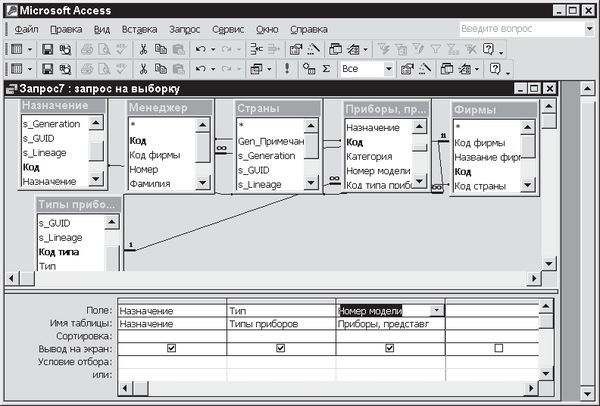600x406 pixels.
Task: Click the Microsoft Access key icon in title bar
Action: (9, 10)
